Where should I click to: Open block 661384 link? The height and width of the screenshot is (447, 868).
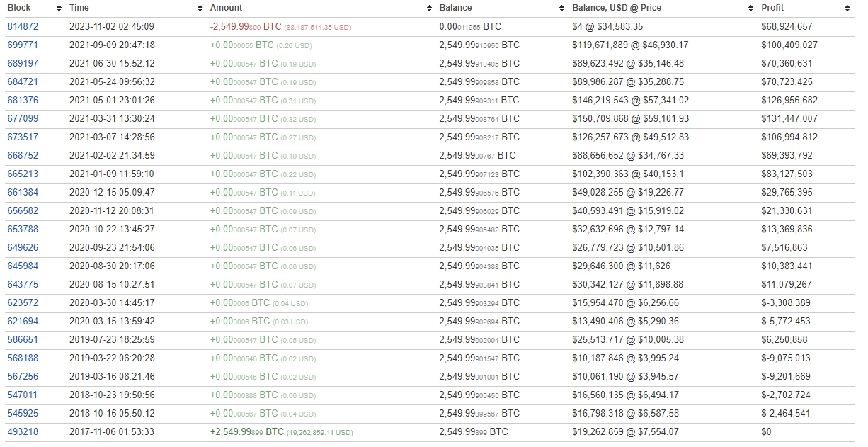pos(23,193)
